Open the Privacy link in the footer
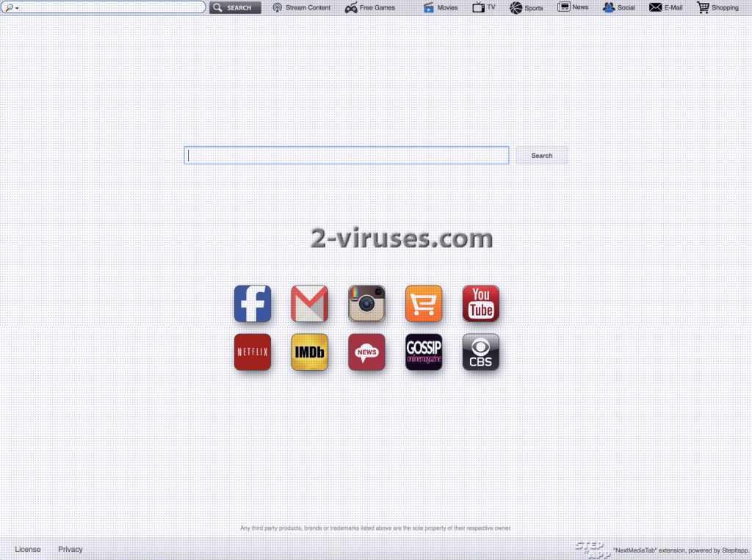This screenshot has height=560, width=752. (x=70, y=550)
